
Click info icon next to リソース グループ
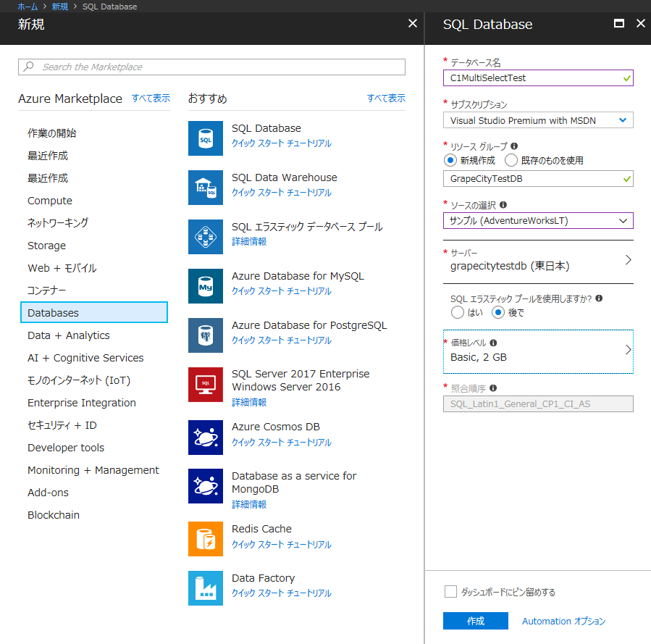[514, 146]
